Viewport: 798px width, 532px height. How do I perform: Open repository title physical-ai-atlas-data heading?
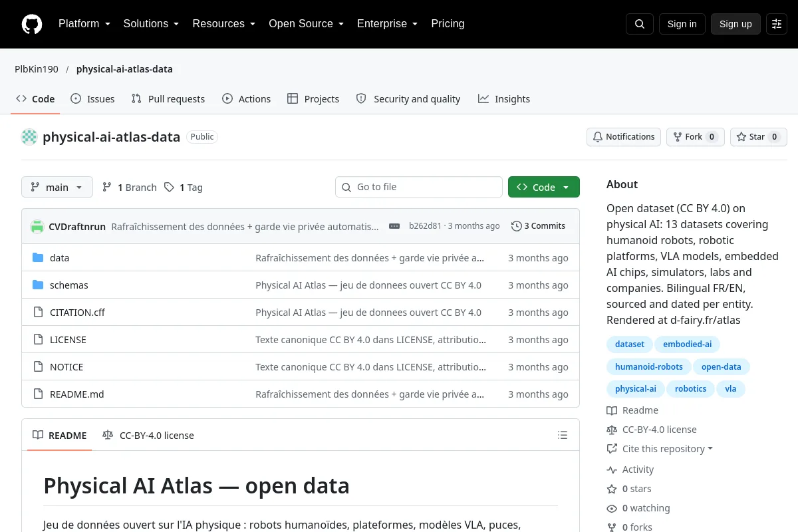pyautogui.click(x=111, y=137)
